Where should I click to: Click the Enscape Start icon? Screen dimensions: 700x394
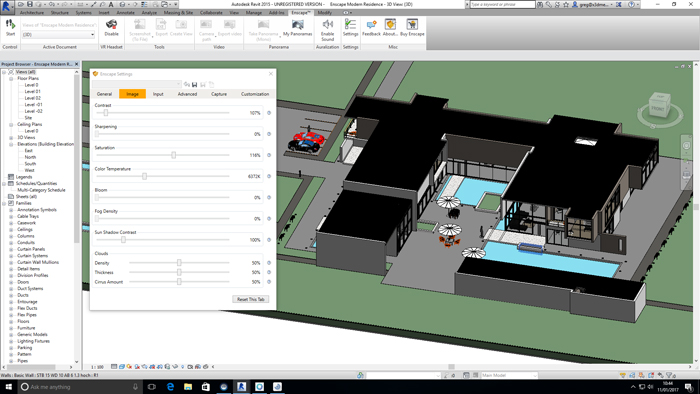click(x=10, y=25)
